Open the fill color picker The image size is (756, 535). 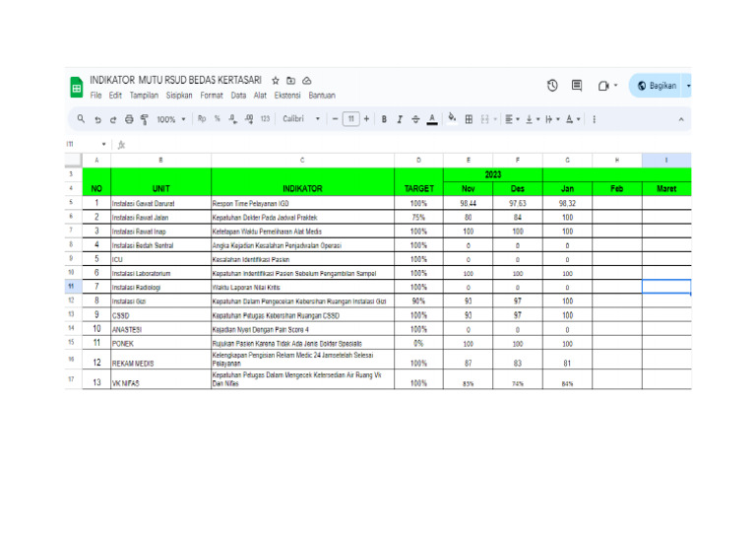451,119
